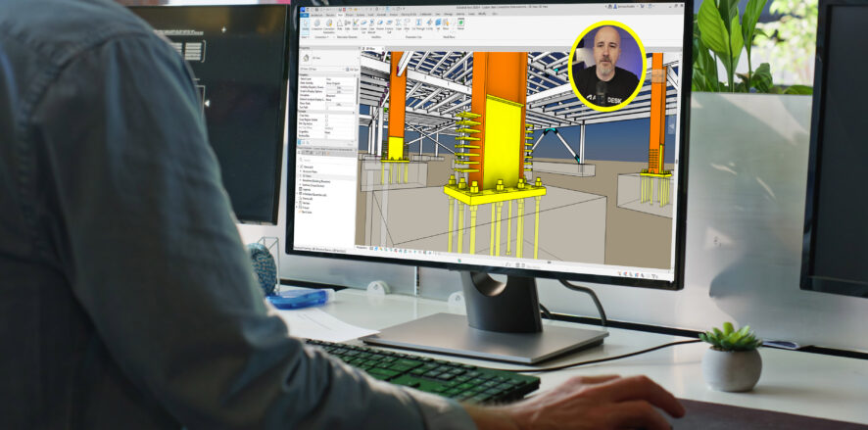Click the Contour Cut tool
The height and width of the screenshot is (430, 868).
click(x=389, y=25)
